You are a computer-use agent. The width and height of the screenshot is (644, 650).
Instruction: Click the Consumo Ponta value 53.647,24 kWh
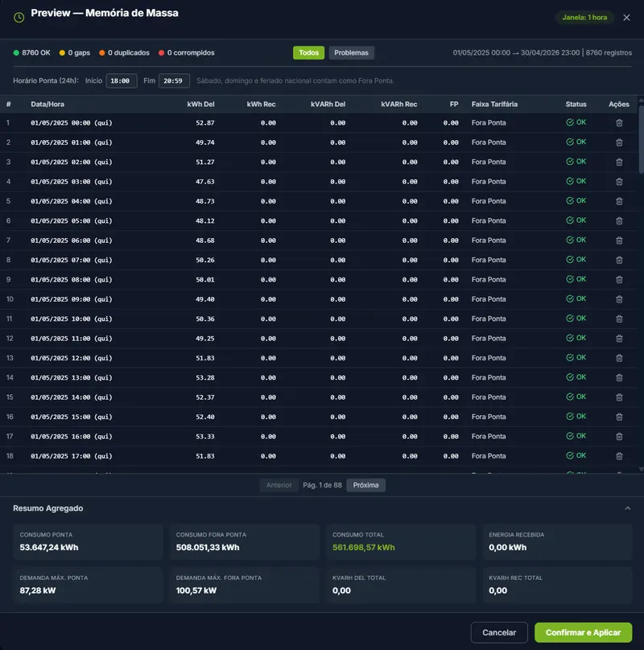click(x=49, y=547)
